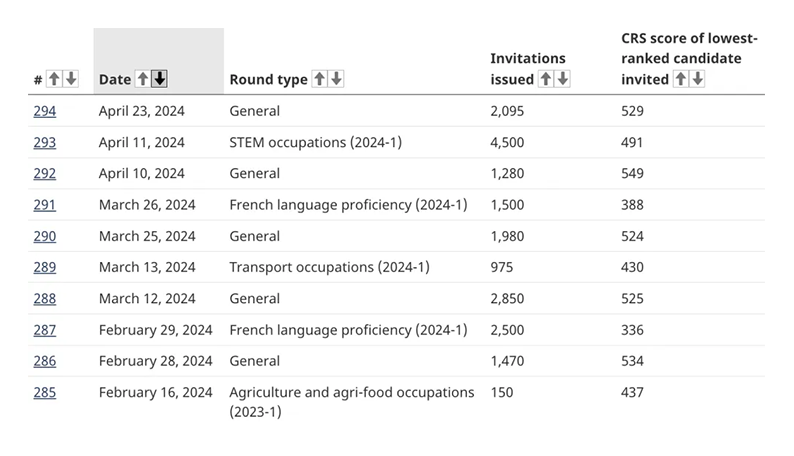Sort round number column ascending
794x456 pixels.
[x=54, y=79]
